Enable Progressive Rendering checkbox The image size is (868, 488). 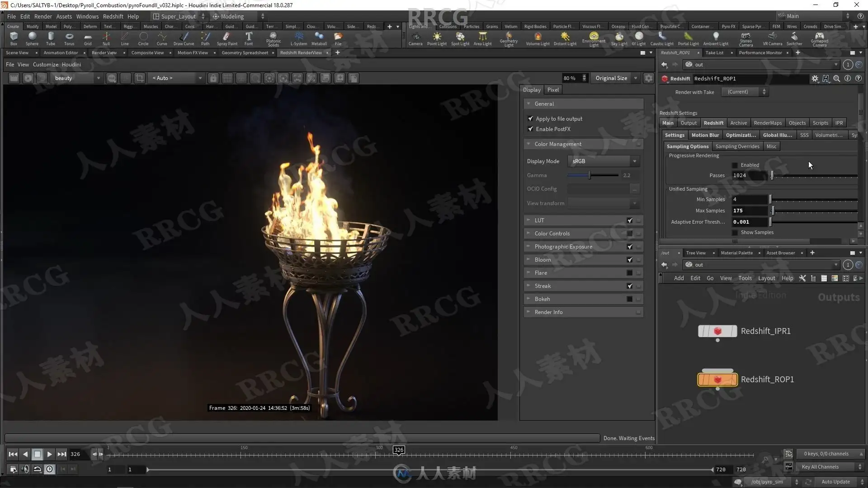pos(735,165)
